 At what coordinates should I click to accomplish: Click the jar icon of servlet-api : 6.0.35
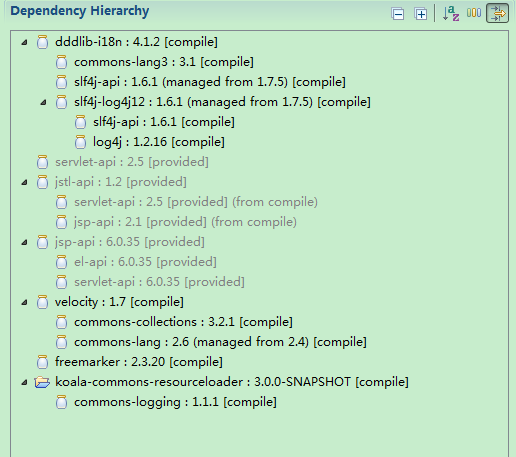tap(61, 282)
